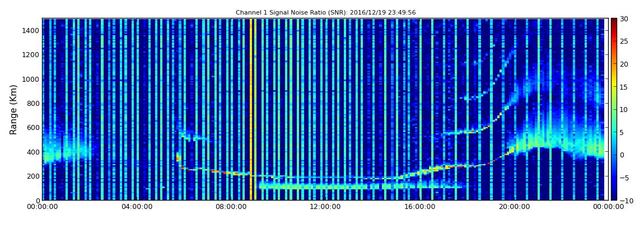
Task: Click the colorbar label −5
Action: [x=624, y=178]
